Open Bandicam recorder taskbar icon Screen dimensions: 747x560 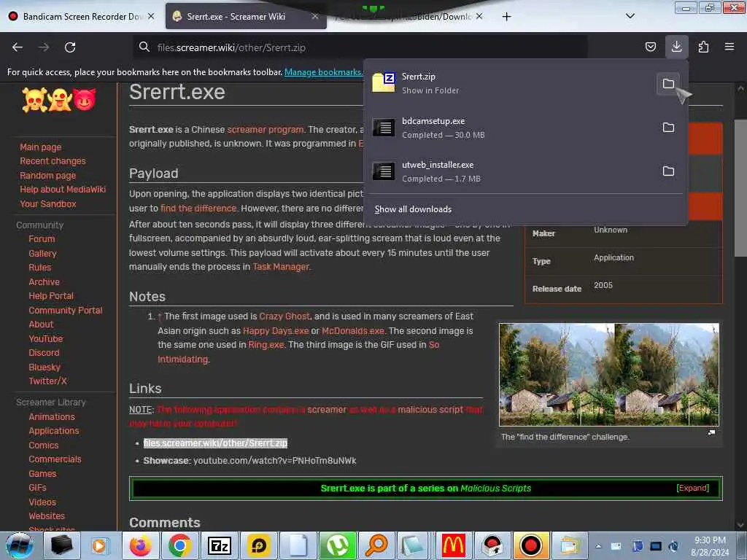530,545
